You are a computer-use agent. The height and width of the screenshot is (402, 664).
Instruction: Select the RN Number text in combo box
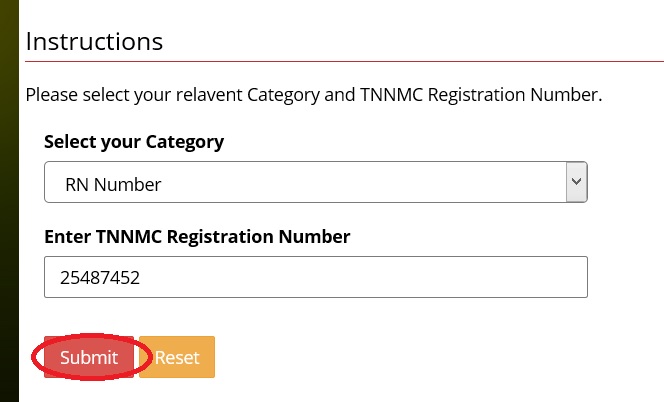pyautogui.click(x=112, y=184)
